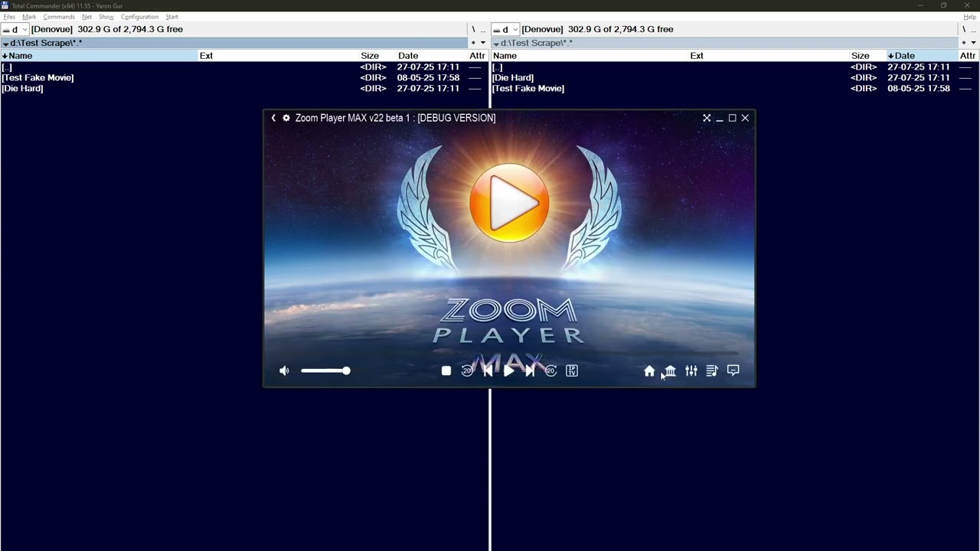Go to next track in Zoom Player
This screenshot has height=551, width=980.
[529, 370]
